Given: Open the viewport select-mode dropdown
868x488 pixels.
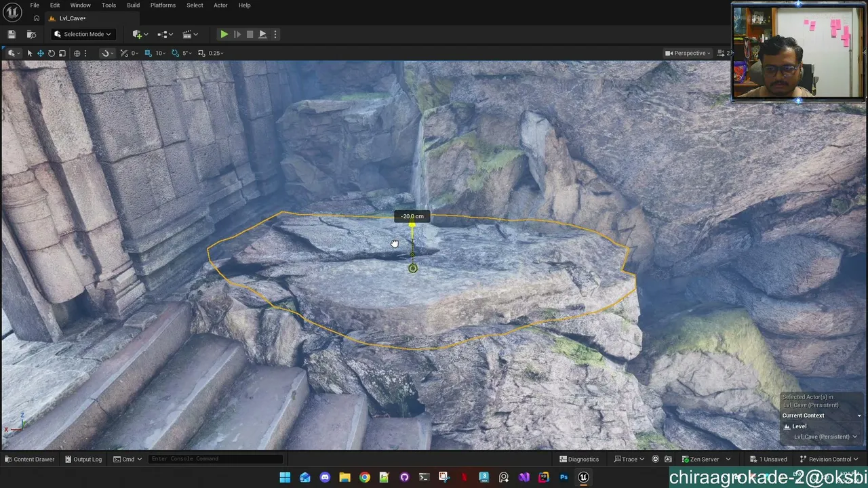Looking at the screenshot, I should 13,53.
